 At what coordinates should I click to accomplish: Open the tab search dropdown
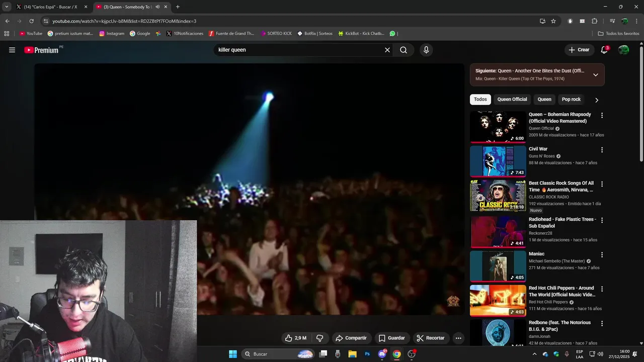point(7,7)
